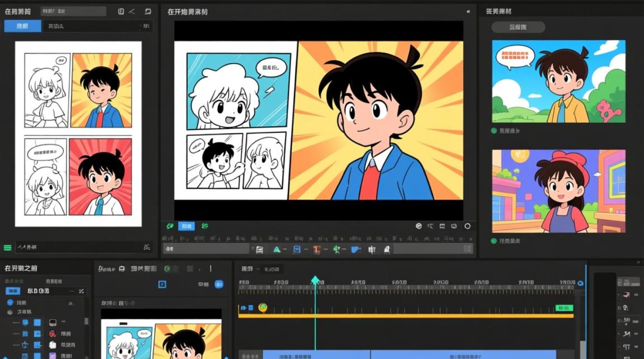Click the green link icon below the preview

tap(170, 226)
